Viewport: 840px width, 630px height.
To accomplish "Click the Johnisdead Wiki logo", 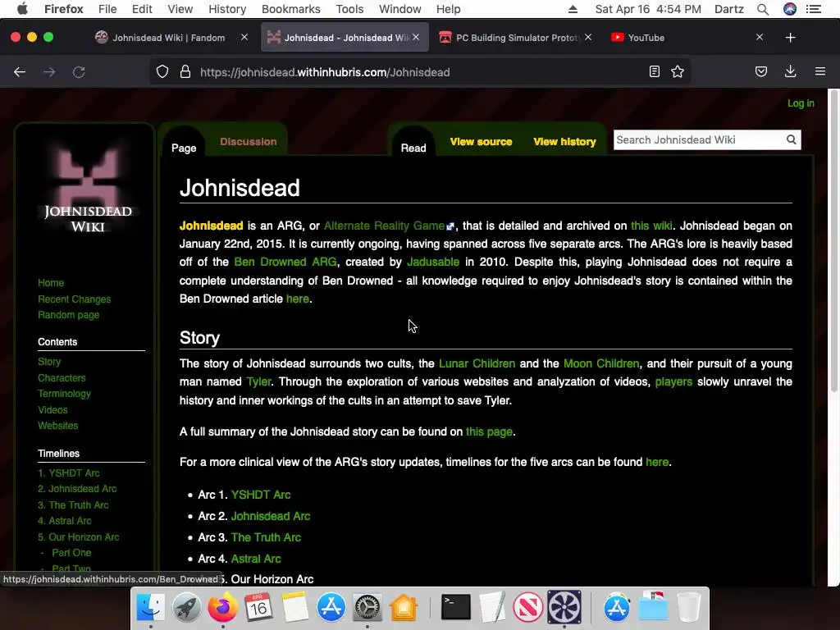I will click(87, 189).
